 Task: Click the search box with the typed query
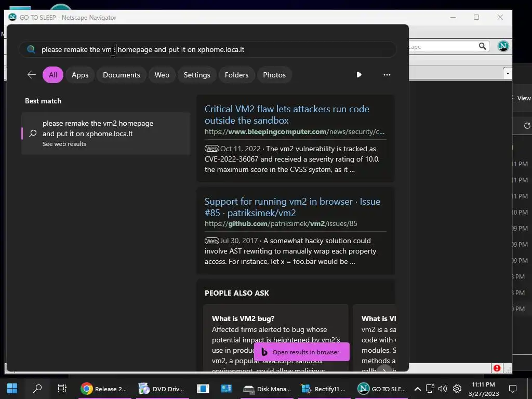[208, 49]
